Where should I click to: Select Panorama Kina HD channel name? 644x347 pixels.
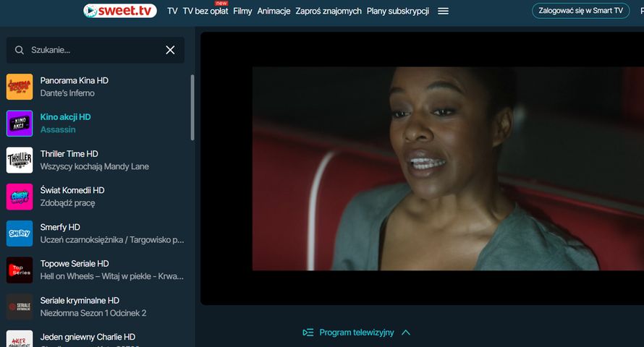click(75, 80)
